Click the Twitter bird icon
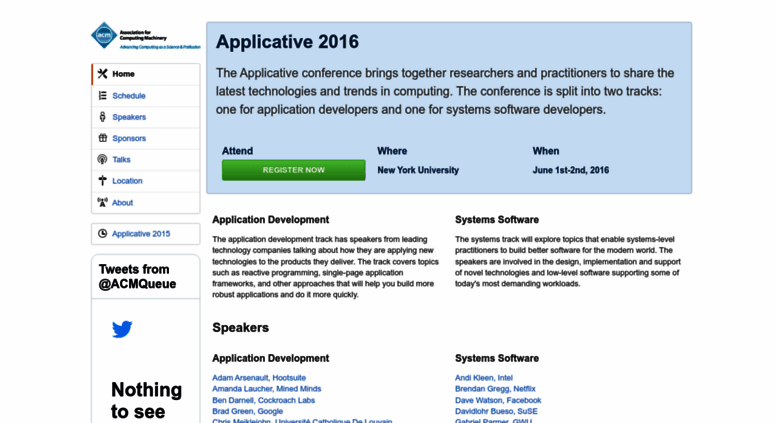The image size is (777, 423). click(x=122, y=329)
